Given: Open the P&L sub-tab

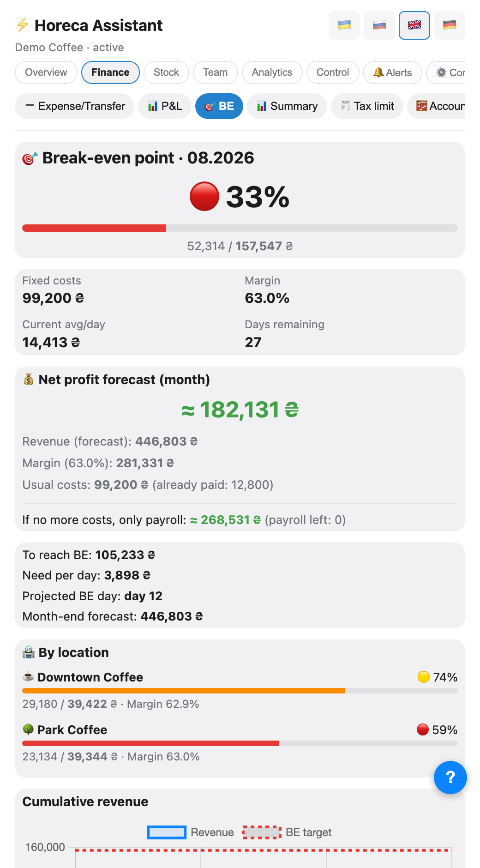Looking at the screenshot, I should pyautogui.click(x=165, y=106).
